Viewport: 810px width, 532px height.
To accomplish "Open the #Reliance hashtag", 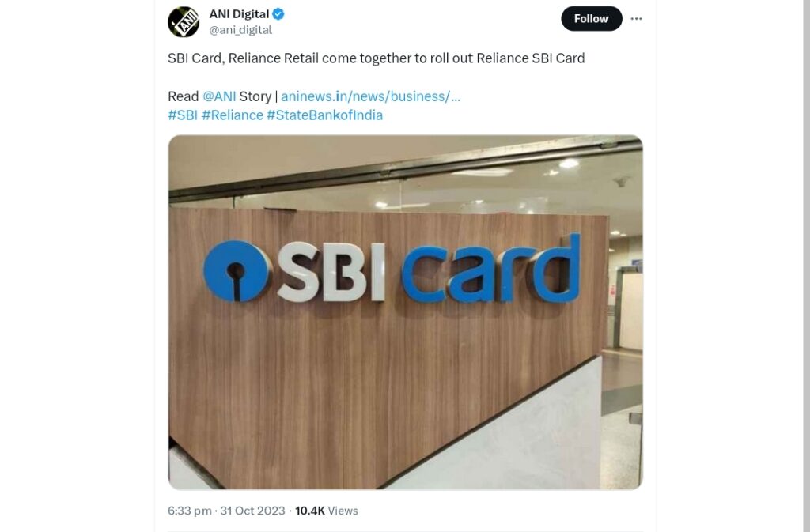I will click(x=233, y=115).
